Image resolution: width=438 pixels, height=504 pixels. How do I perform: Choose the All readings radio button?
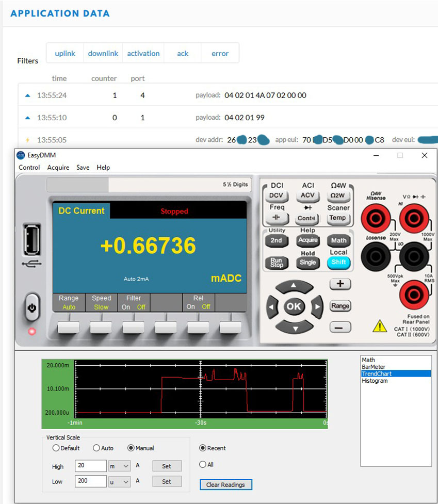[203, 465]
